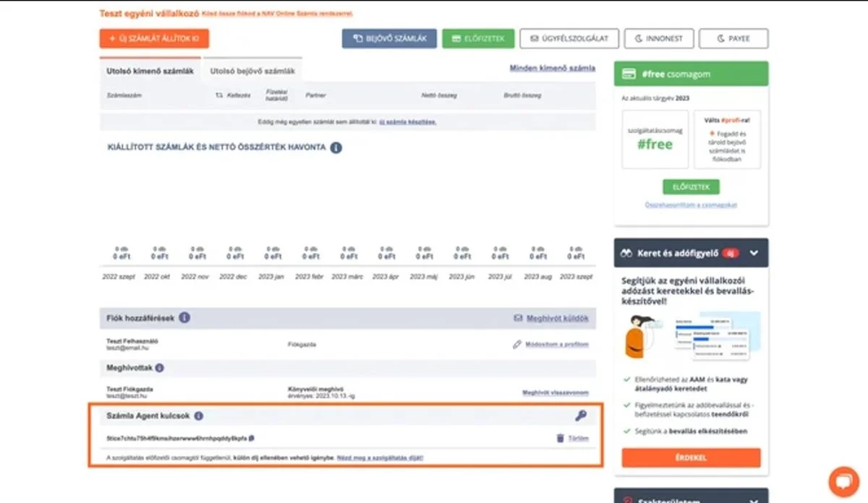Generate a new Számla Agent key

coord(581,416)
